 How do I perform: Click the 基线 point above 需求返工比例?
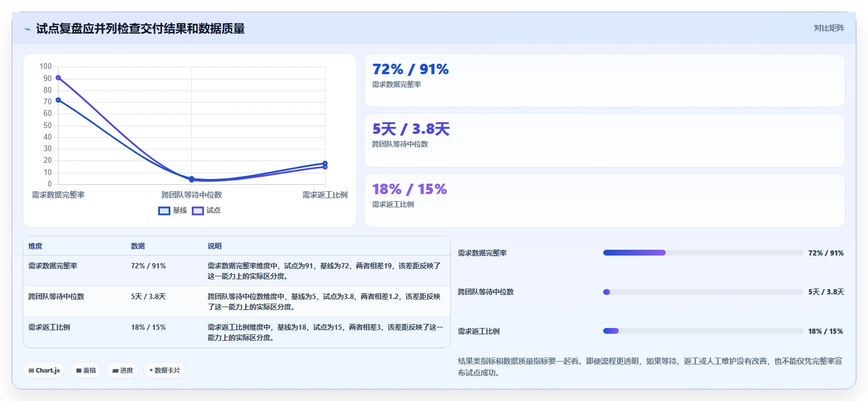coord(325,163)
